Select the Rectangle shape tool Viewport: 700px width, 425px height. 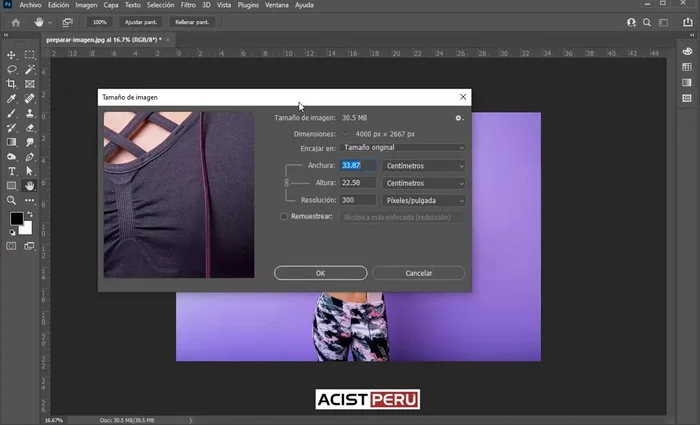tap(11, 186)
